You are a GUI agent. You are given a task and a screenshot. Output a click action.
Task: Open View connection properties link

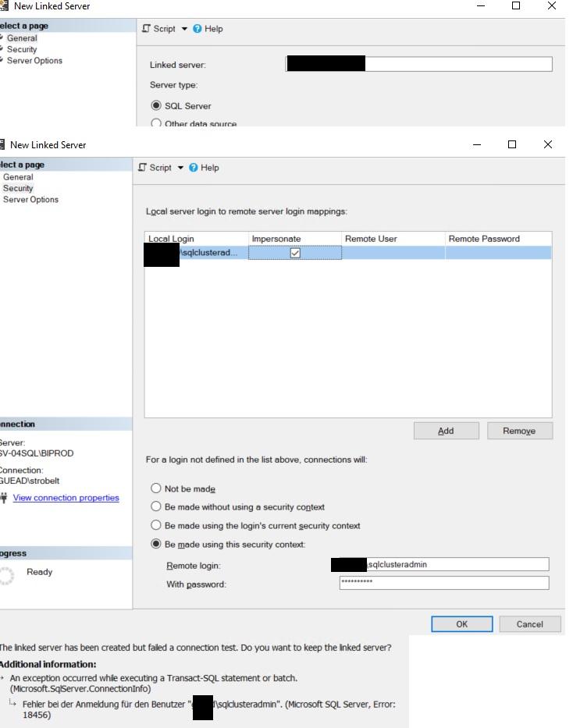[66, 498]
